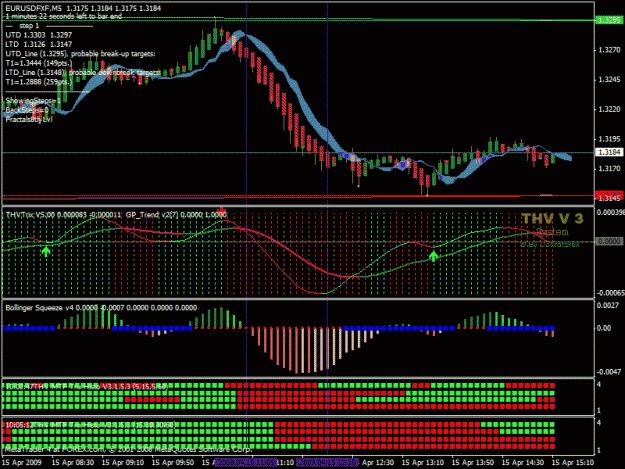
Task: Click the "15 Apr 13:10" time label
Action: (423, 463)
